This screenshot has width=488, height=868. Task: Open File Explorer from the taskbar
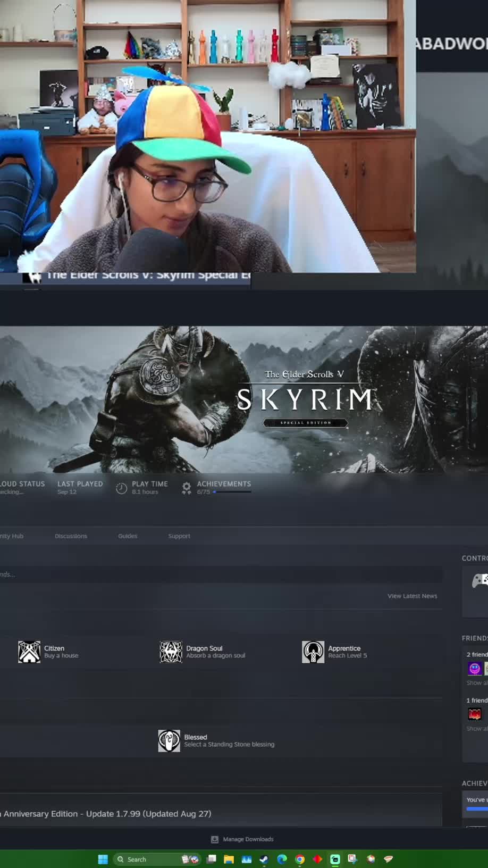click(x=229, y=859)
